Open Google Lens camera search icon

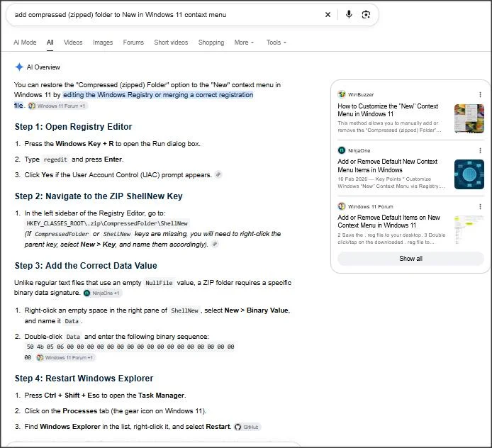366,15
